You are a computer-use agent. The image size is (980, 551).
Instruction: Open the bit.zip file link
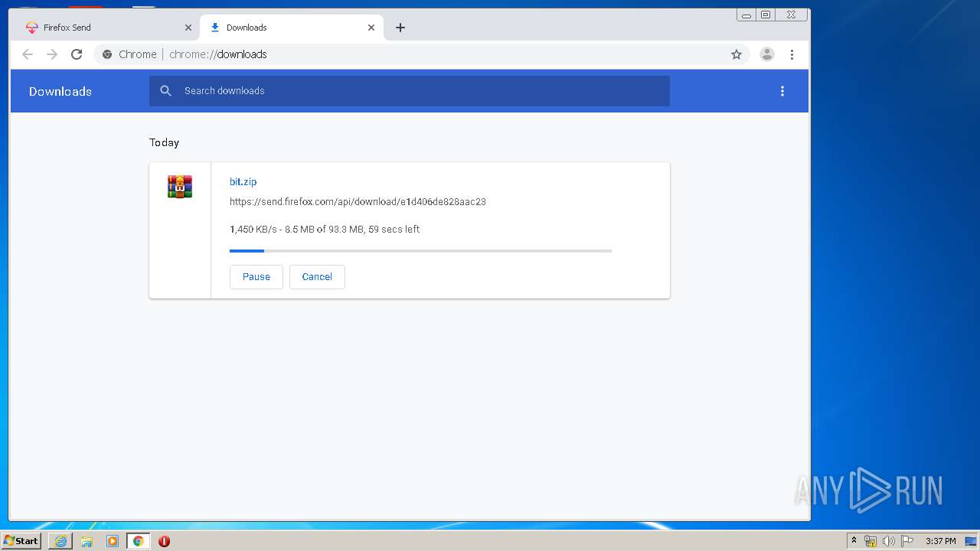coord(243,181)
